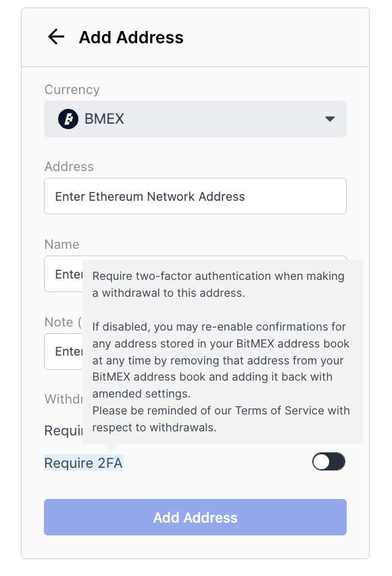
Task: Click the two-factor authentication tooltip text
Action: (218, 285)
